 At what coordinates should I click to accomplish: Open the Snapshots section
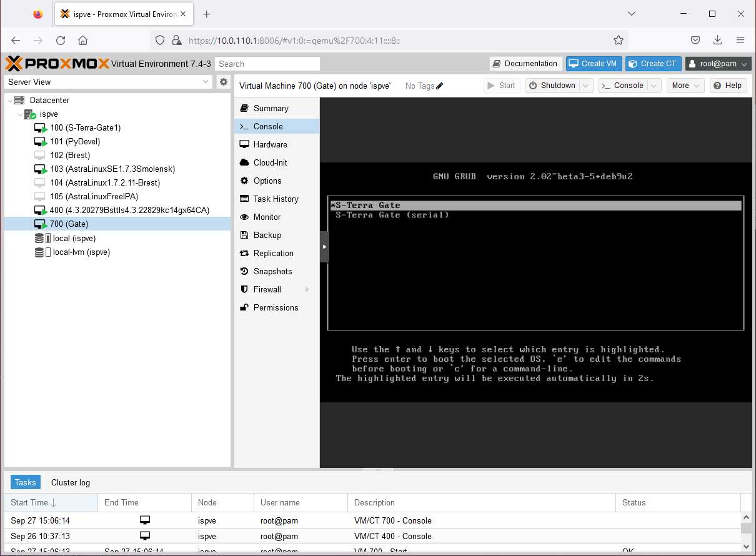tap(277, 271)
